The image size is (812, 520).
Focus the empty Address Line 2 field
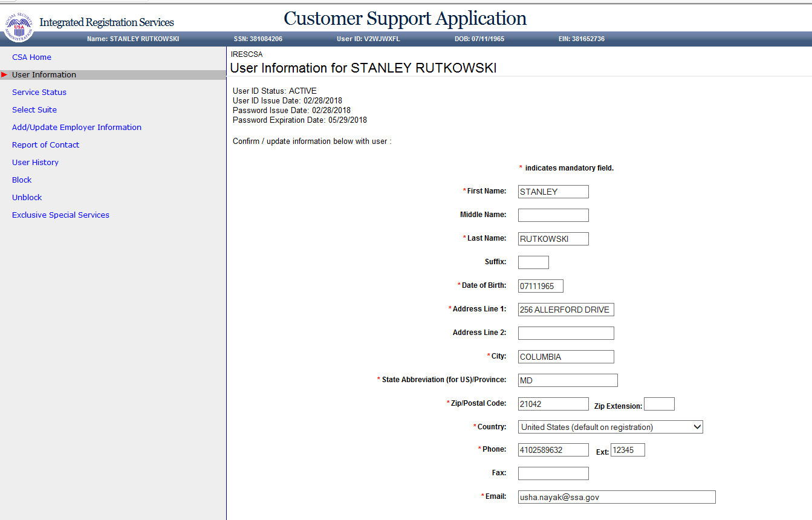[566, 333]
